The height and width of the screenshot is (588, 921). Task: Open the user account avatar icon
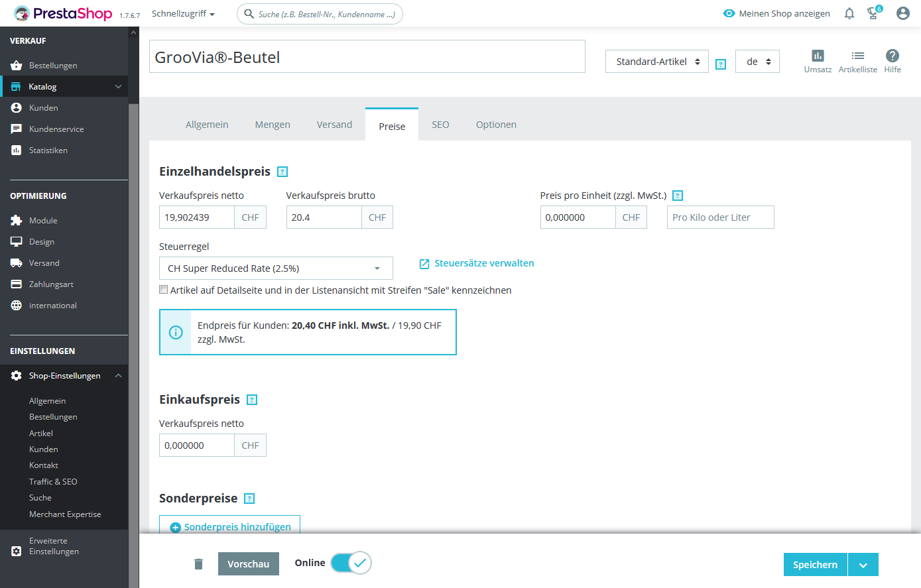[902, 13]
